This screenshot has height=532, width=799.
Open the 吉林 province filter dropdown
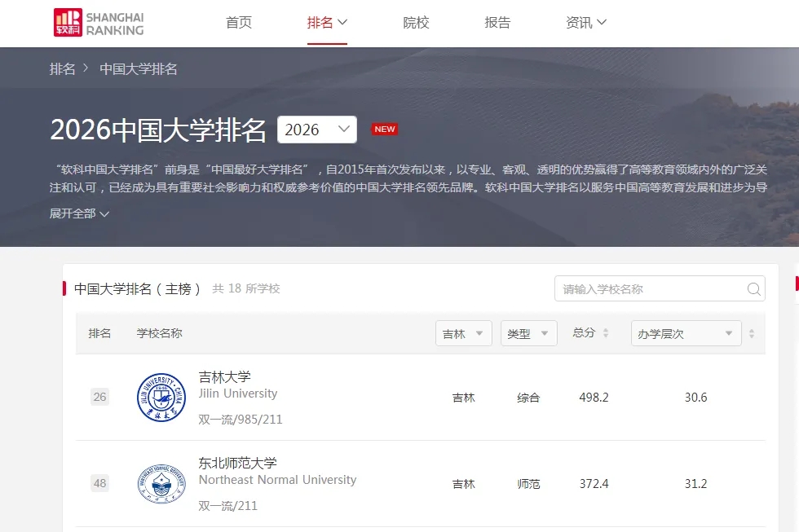[x=463, y=333]
